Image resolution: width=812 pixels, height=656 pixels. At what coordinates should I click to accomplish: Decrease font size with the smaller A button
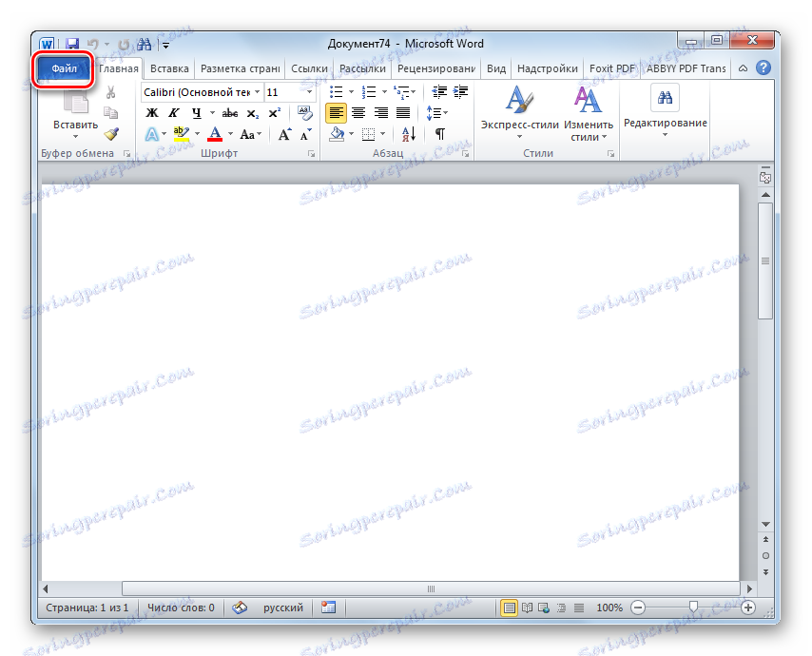pos(305,135)
